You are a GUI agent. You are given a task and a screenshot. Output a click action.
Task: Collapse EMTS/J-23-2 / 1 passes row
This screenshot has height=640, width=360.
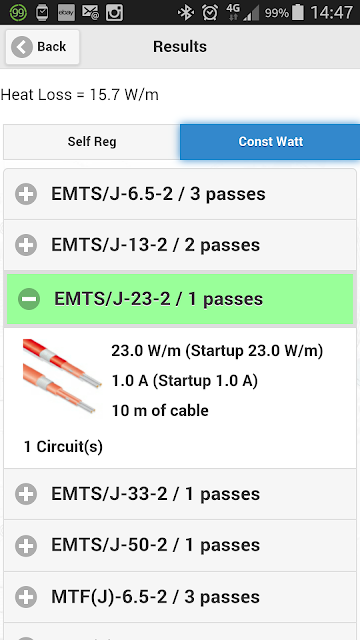pyautogui.click(x=180, y=299)
